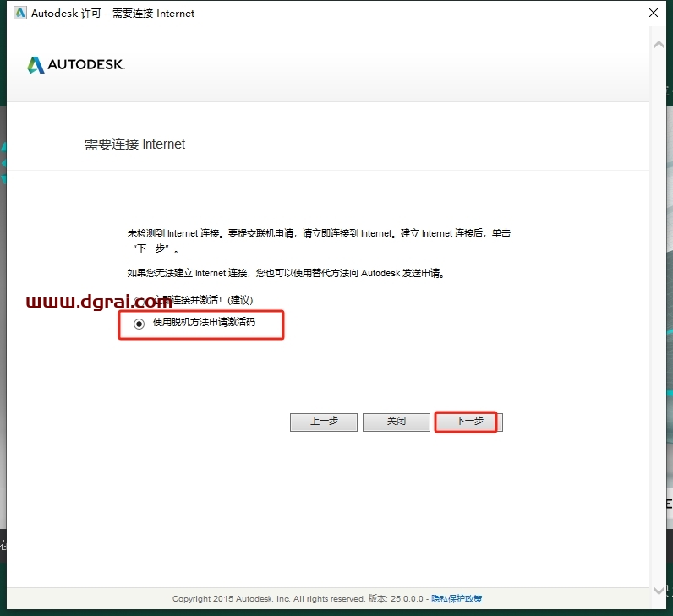Click the text 未检测到 Internet 连接
This screenshot has height=616, width=673.
click(x=173, y=233)
